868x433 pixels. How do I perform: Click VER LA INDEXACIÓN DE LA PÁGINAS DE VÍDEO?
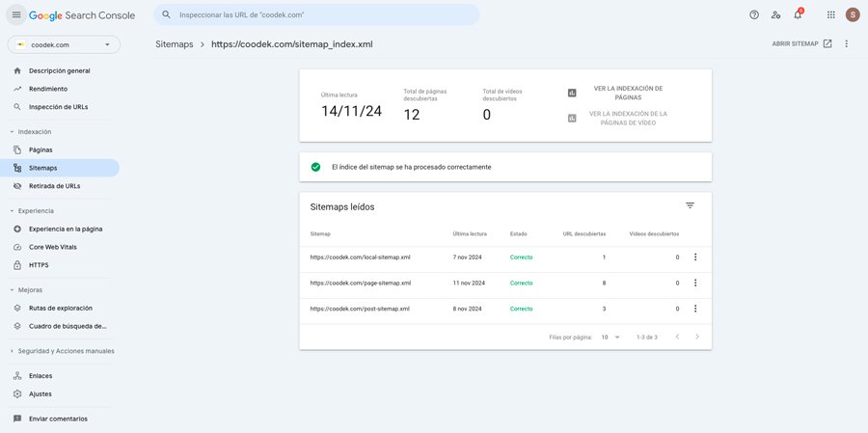[x=628, y=118]
